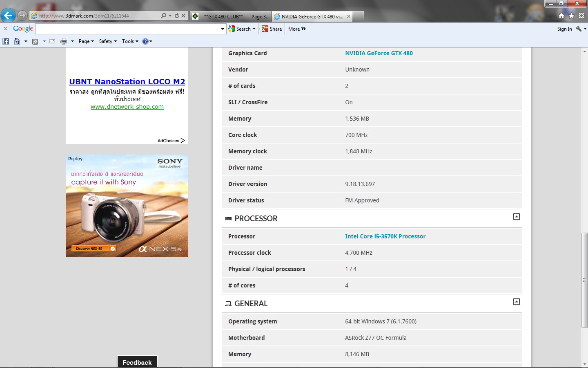Image resolution: width=588 pixels, height=368 pixels.
Task: Open the Page menu
Action: [x=86, y=41]
